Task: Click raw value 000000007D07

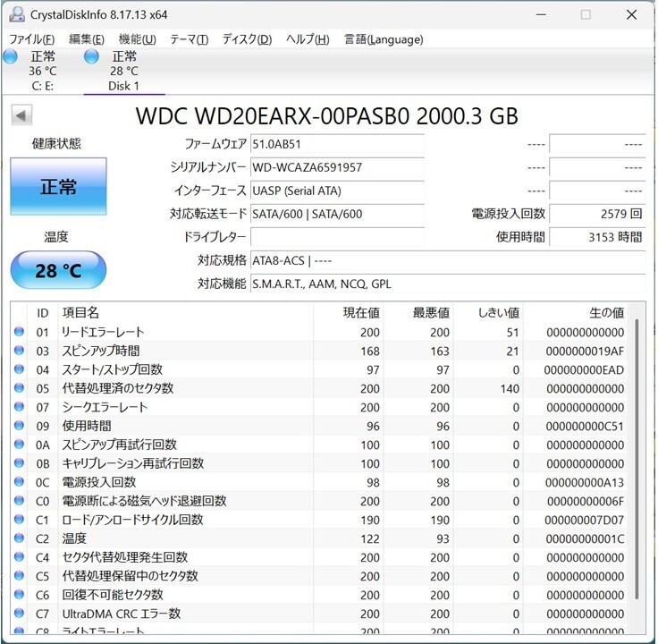Action: click(x=584, y=520)
